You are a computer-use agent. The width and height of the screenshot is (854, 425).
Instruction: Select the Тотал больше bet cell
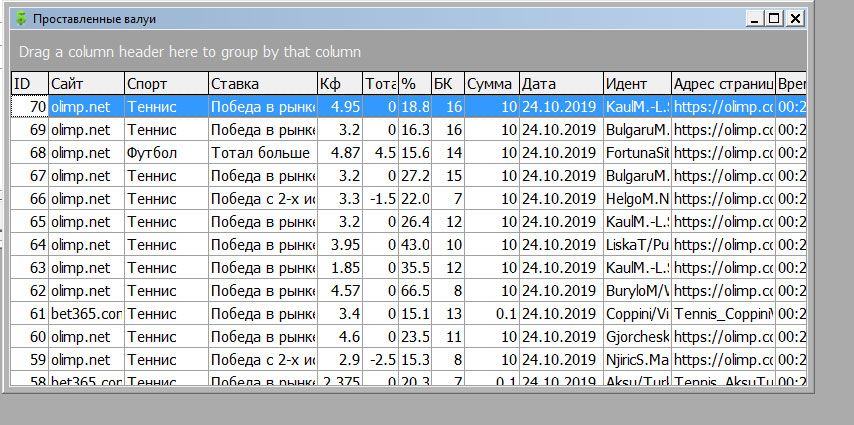click(262, 153)
